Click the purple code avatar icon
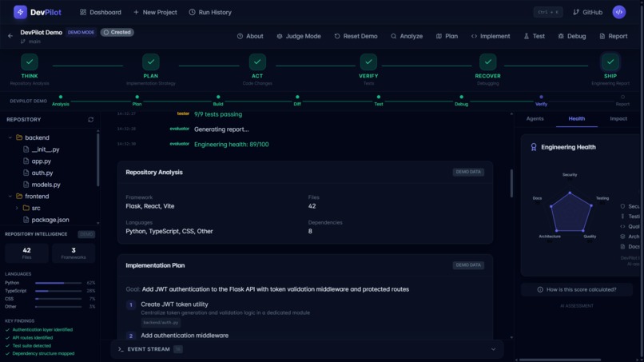Image resolution: width=644 pixels, height=362 pixels. (619, 12)
